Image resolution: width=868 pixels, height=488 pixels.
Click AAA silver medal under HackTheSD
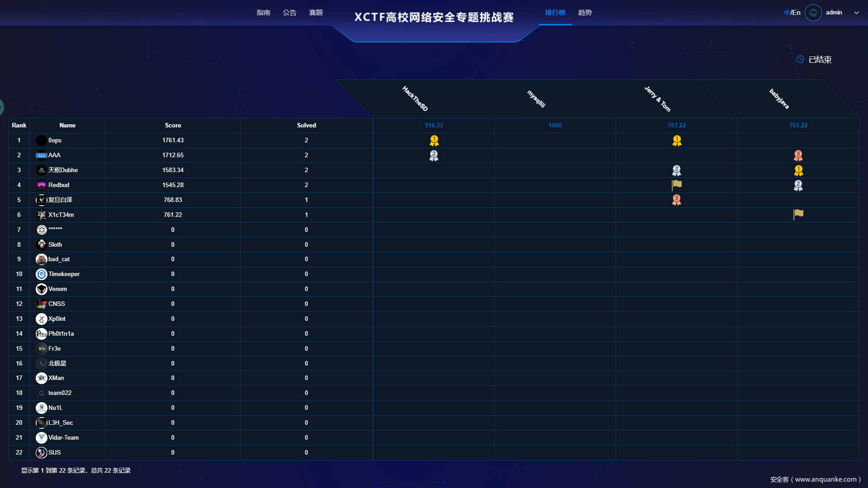click(434, 155)
